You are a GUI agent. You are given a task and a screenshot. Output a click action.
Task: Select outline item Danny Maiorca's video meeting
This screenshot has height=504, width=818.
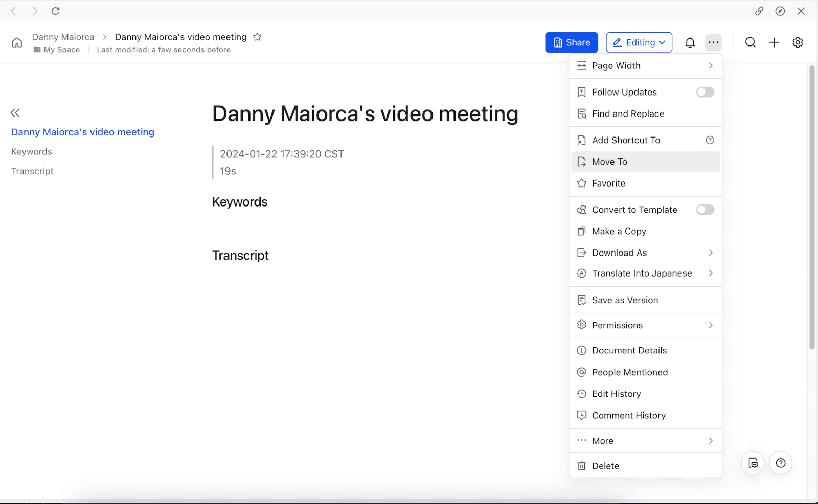coord(83,132)
